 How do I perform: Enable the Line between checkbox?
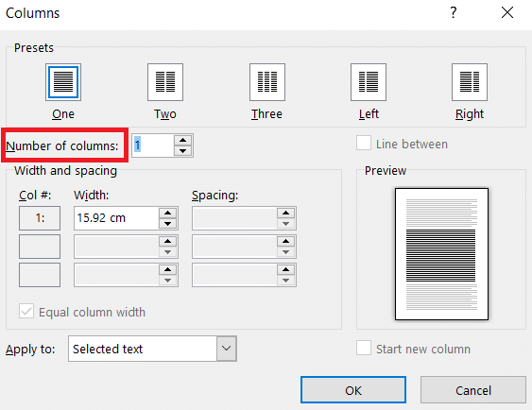364,143
